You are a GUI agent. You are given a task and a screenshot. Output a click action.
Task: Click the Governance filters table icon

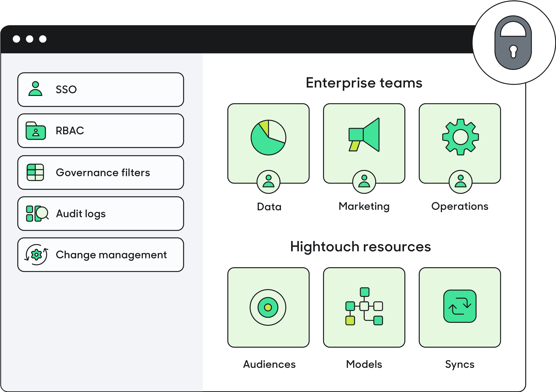(x=35, y=172)
